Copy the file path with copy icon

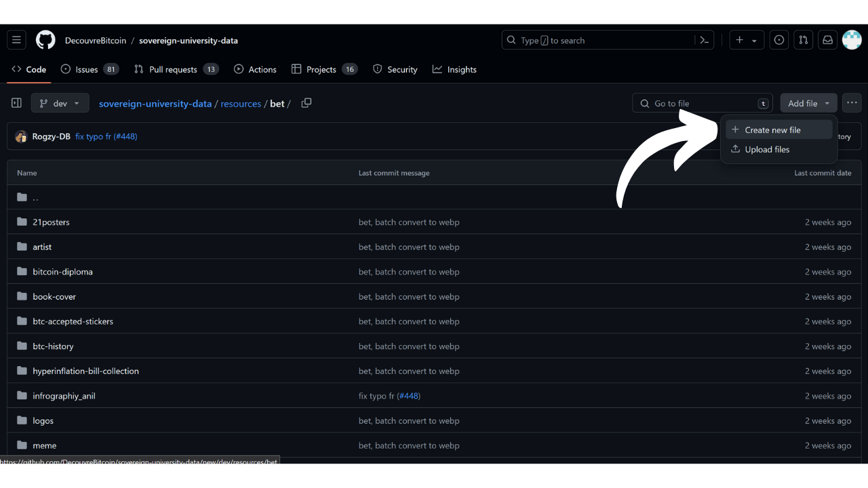coord(307,103)
